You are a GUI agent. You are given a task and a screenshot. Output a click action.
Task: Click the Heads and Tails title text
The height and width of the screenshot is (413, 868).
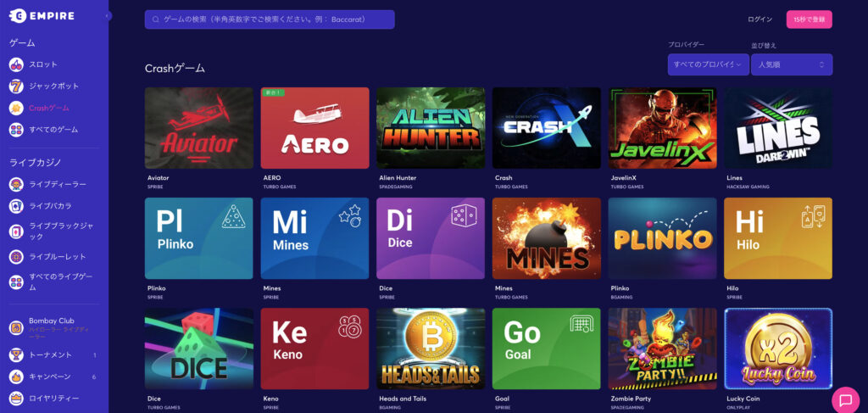pos(403,399)
